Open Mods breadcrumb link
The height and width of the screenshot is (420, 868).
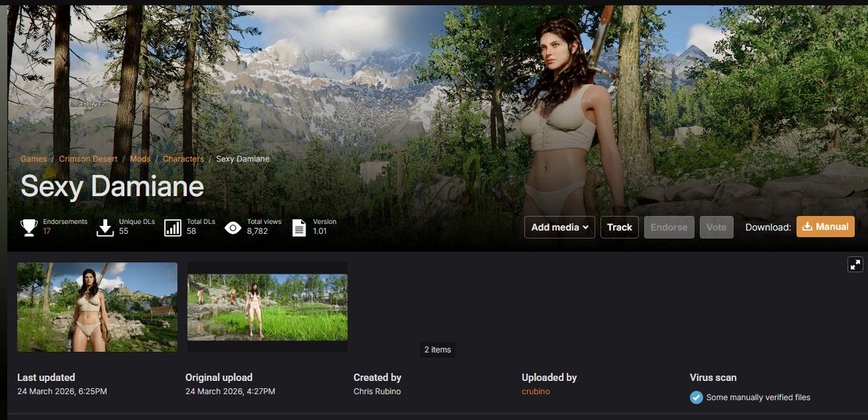click(x=140, y=159)
